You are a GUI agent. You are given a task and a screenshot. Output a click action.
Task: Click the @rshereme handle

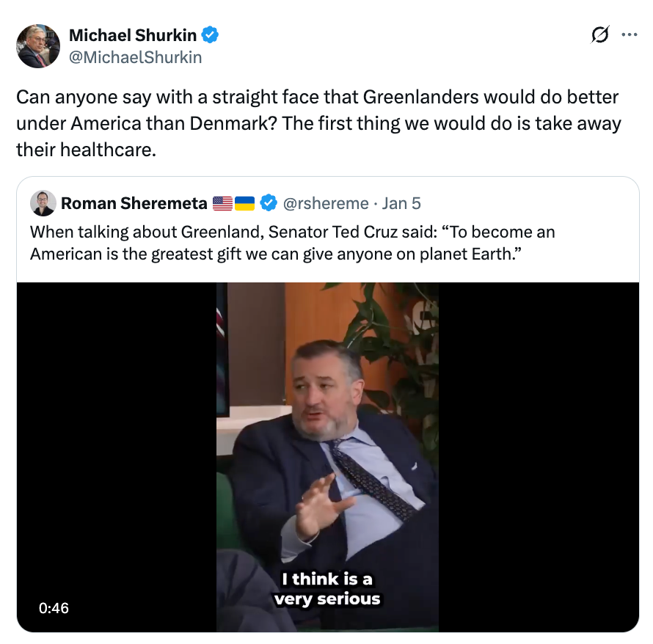[x=326, y=204]
